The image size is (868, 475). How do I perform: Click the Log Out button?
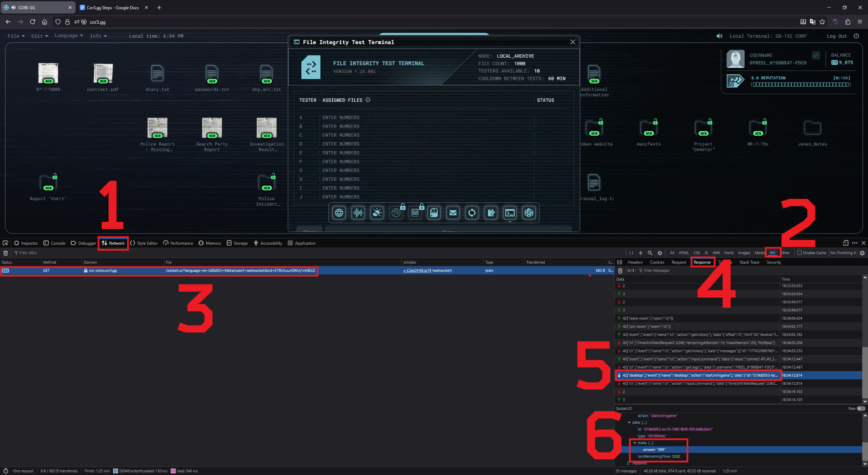[x=837, y=36]
